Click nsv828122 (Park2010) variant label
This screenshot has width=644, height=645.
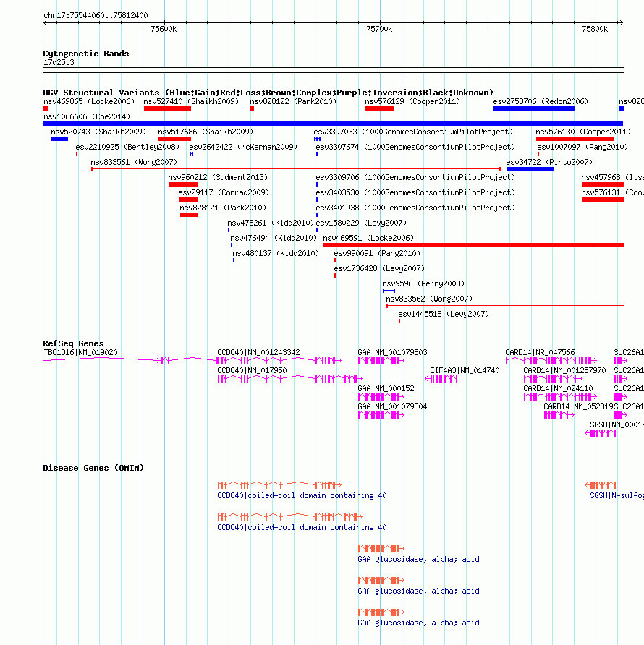pyautogui.click(x=293, y=102)
